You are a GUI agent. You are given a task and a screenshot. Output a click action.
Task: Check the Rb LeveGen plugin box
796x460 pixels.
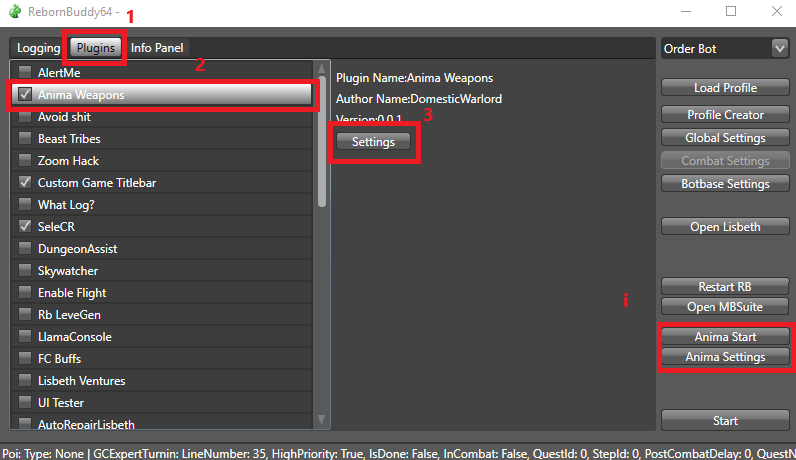point(24,314)
